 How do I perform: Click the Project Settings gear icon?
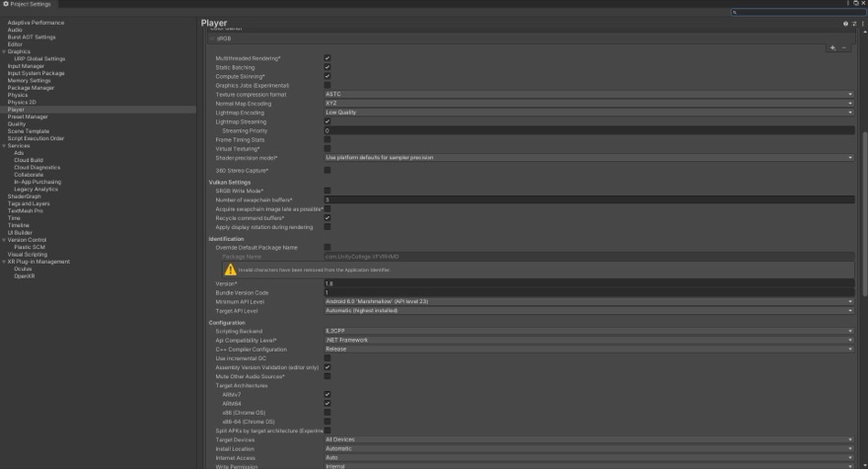[x=6, y=4]
